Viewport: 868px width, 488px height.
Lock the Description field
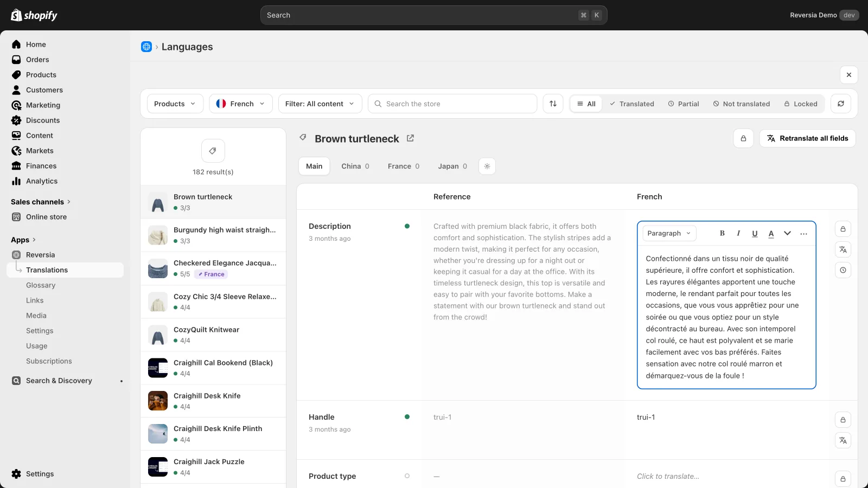coord(843,229)
